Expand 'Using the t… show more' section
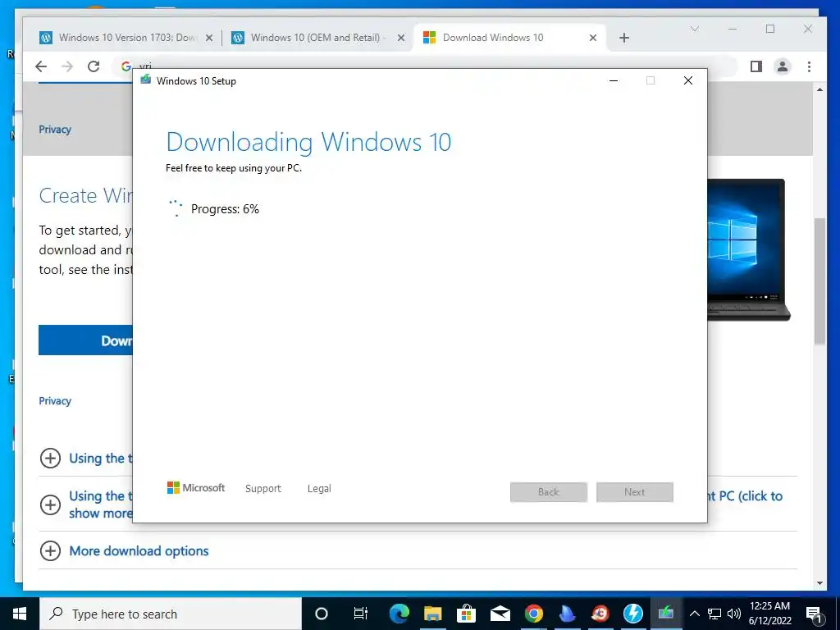The width and height of the screenshot is (840, 630). coord(50,504)
